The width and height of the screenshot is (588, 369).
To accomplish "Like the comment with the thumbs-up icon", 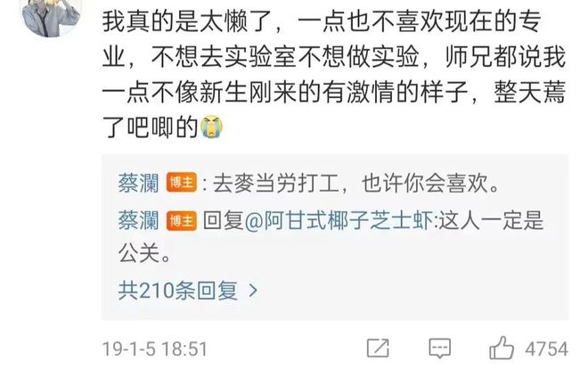I will point(502,348).
